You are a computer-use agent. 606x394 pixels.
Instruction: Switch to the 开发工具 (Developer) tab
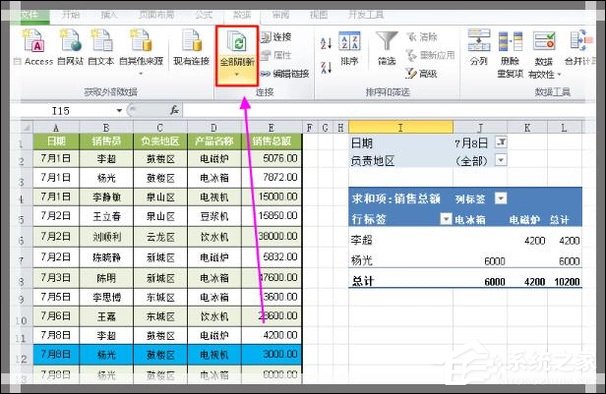(x=366, y=15)
